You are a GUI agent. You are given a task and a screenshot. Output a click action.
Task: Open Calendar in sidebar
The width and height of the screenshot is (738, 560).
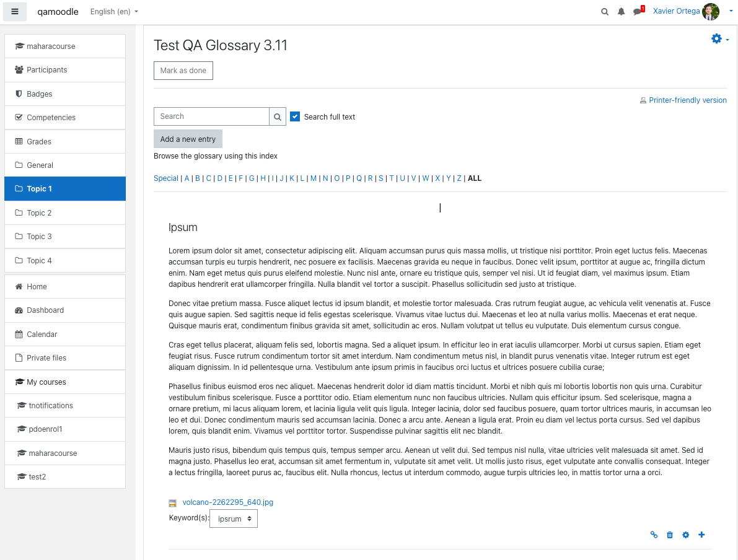pyautogui.click(x=65, y=334)
